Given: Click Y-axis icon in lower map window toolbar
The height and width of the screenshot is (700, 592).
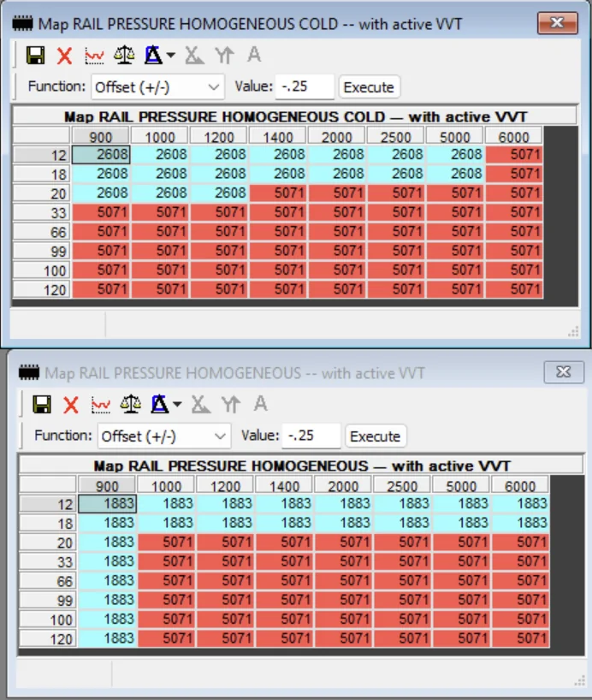Looking at the screenshot, I should (x=230, y=405).
